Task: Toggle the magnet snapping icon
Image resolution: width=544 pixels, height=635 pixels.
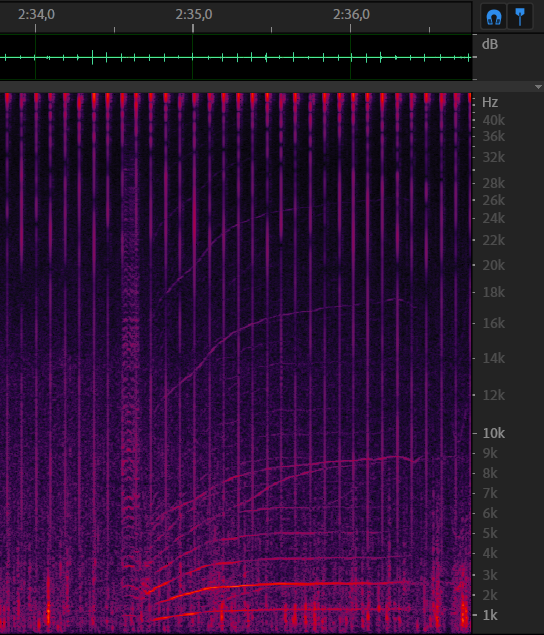Action: (493, 17)
